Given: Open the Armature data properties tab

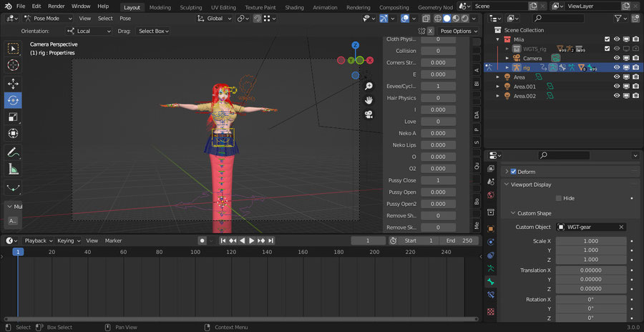Looking at the screenshot, I should coord(491,269).
